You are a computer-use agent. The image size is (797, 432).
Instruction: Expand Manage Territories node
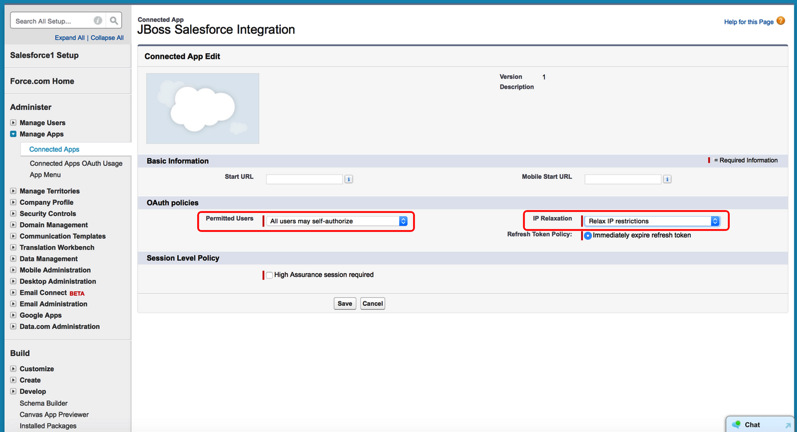pyautogui.click(x=13, y=191)
